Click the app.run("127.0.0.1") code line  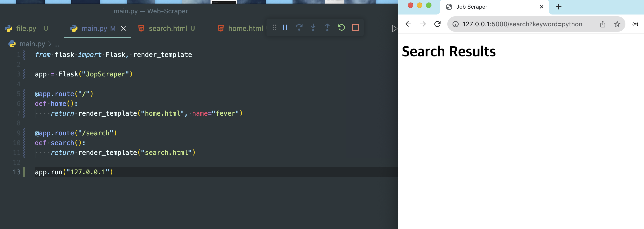pyautogui.click(x=74, y=172)
